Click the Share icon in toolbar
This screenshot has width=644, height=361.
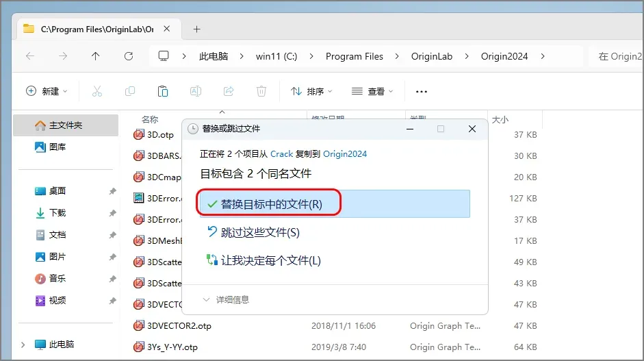click(x=229, y=91)
